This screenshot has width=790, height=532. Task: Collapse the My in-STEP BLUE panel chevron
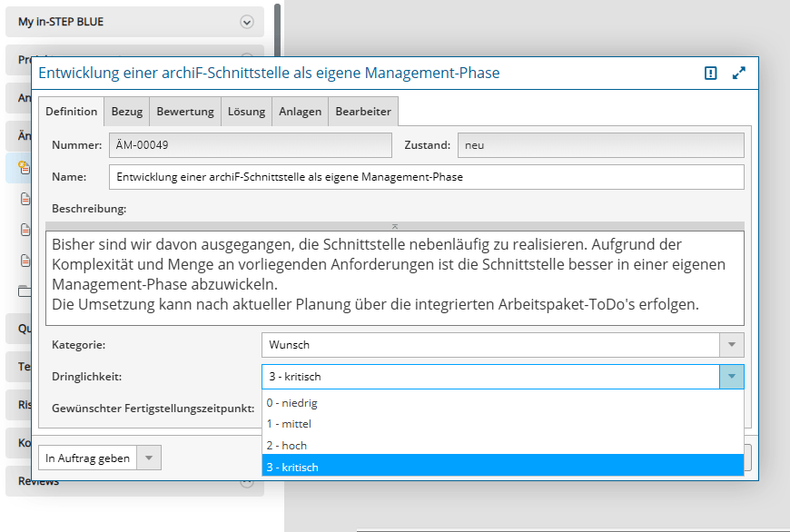click(x=246, y=22)
